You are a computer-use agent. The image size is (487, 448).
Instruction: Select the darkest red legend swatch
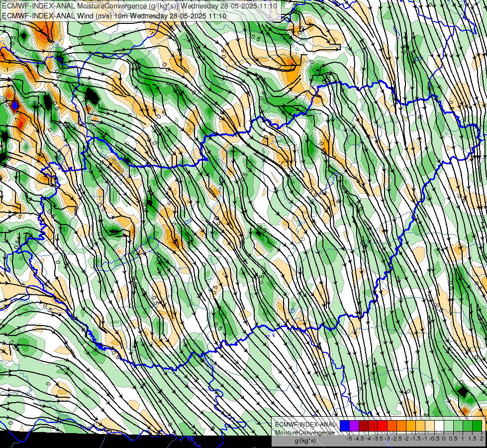tap(364, 426)
